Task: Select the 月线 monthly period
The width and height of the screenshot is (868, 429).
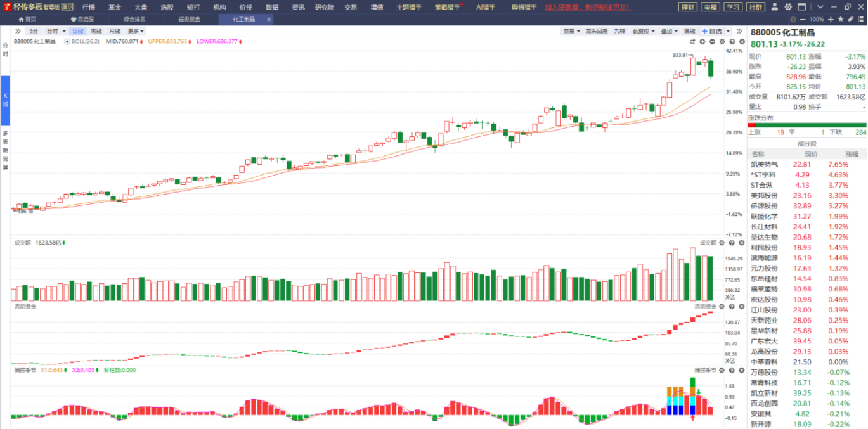Action: coord(114,31)
